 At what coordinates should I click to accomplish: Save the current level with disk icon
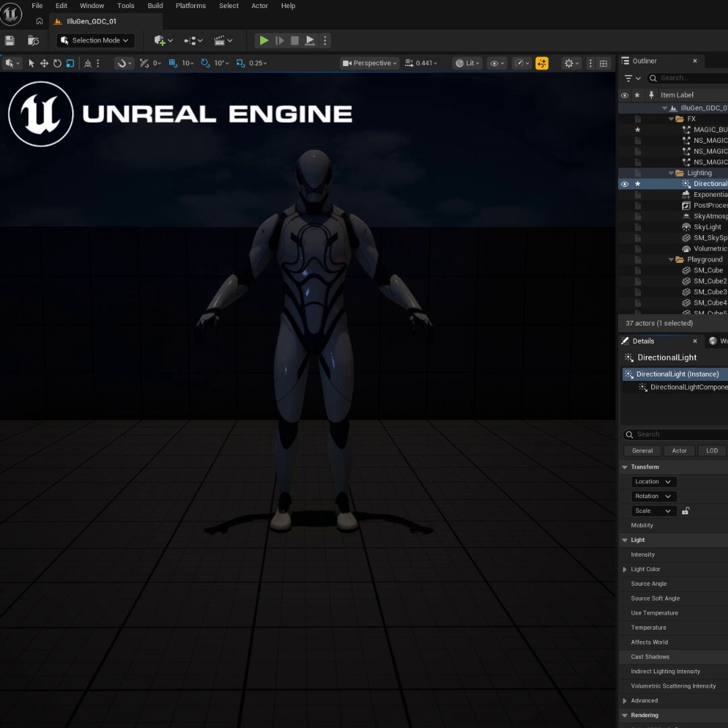pos(9,40)
